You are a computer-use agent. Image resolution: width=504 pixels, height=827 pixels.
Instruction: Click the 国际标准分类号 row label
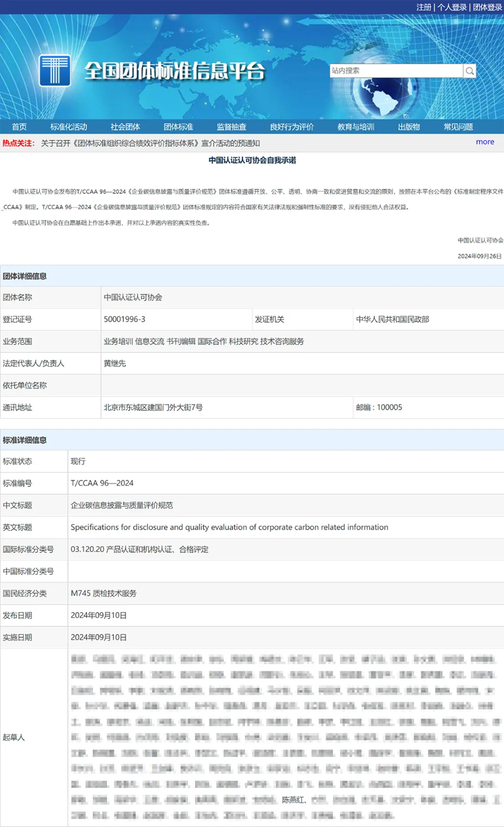click(x=28, y=550)
